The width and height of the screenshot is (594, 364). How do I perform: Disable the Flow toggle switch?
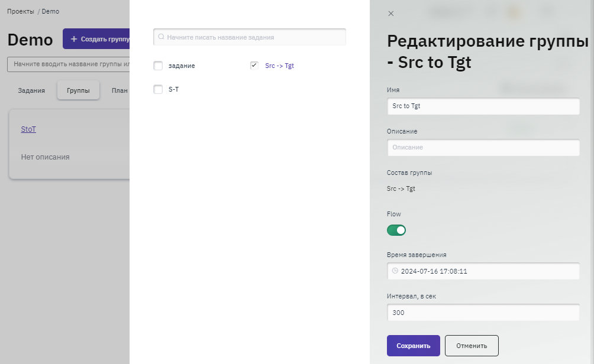(396, 230)
